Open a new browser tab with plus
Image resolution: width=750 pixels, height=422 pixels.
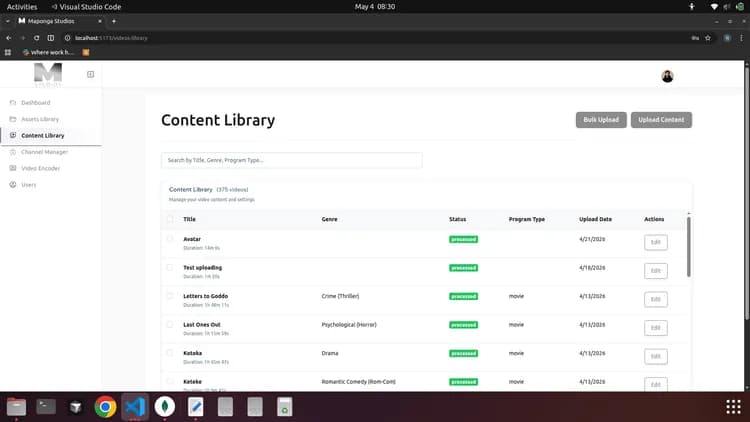tap(114, 21)
